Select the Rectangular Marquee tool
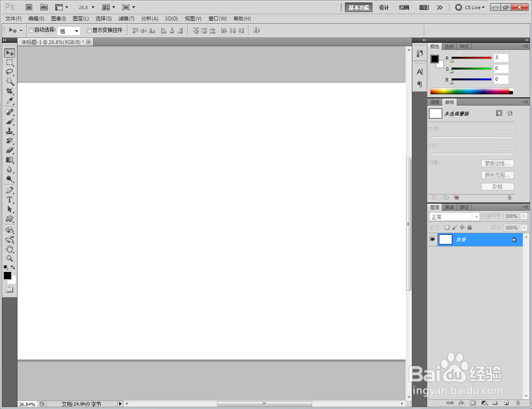This screenshot has height=409, width=532. coord(10,62)
